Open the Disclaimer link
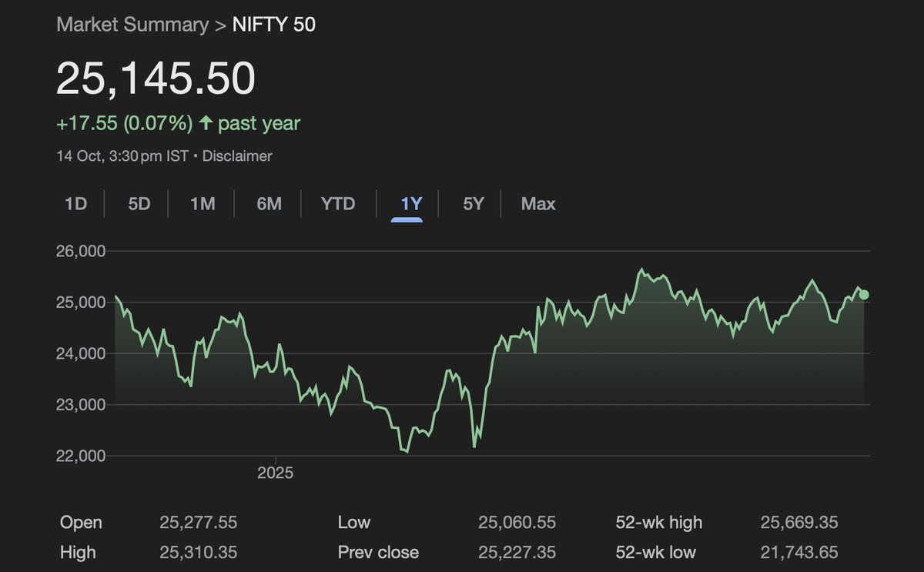The width and height of the screenshot is (924, 572). tap(237, 156)
